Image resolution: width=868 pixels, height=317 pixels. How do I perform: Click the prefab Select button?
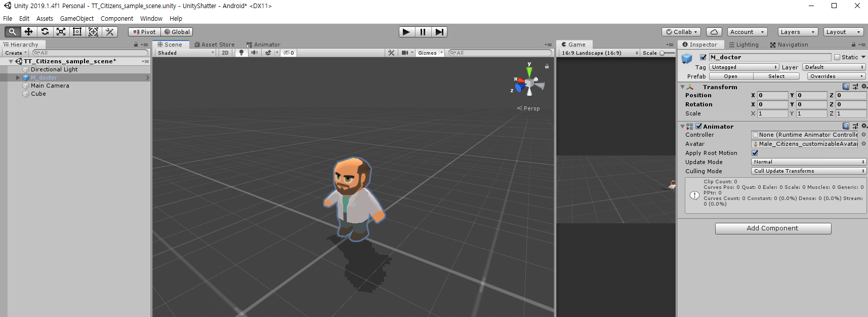(776, 76)
